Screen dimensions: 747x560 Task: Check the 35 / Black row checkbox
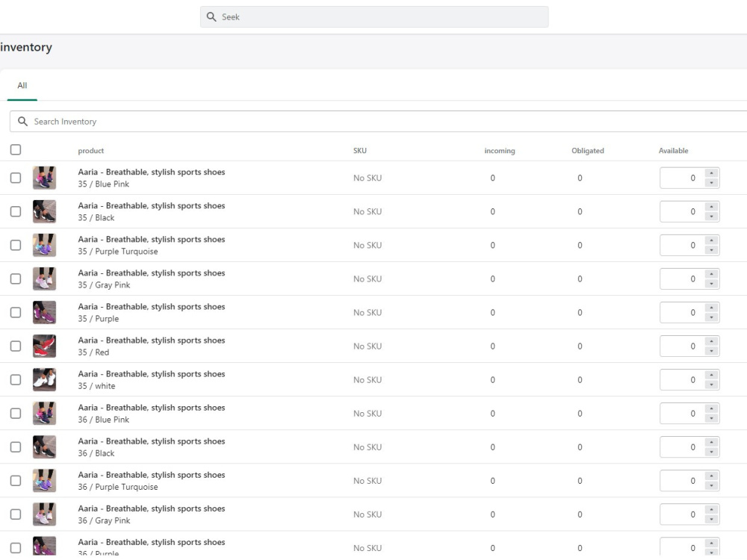coord(16,211)
